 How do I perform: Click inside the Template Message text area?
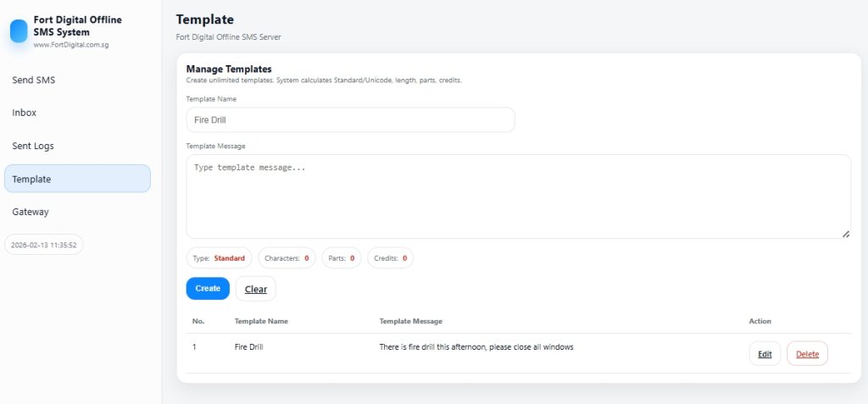(518, 196)
